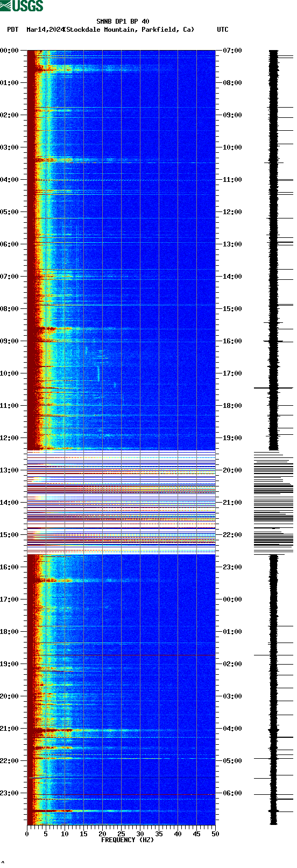Click the 00:00 PDT time label

pyautogui.click(x=10, y=51)
